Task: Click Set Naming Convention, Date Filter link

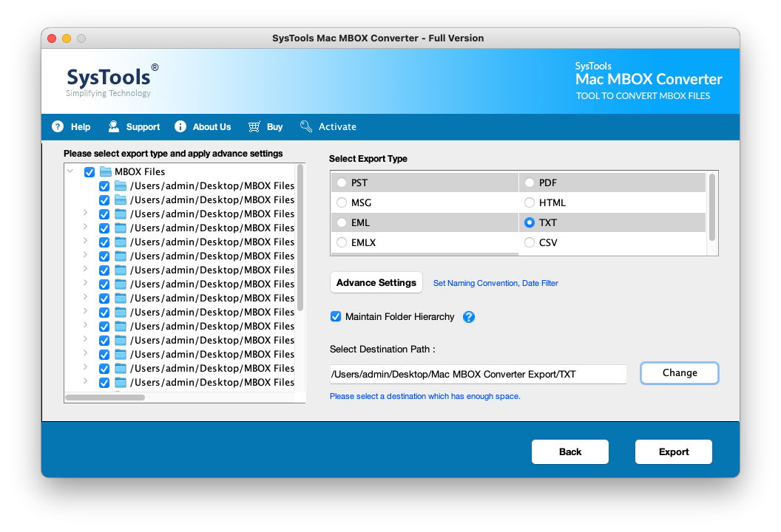Action: (x=496, y=283)
